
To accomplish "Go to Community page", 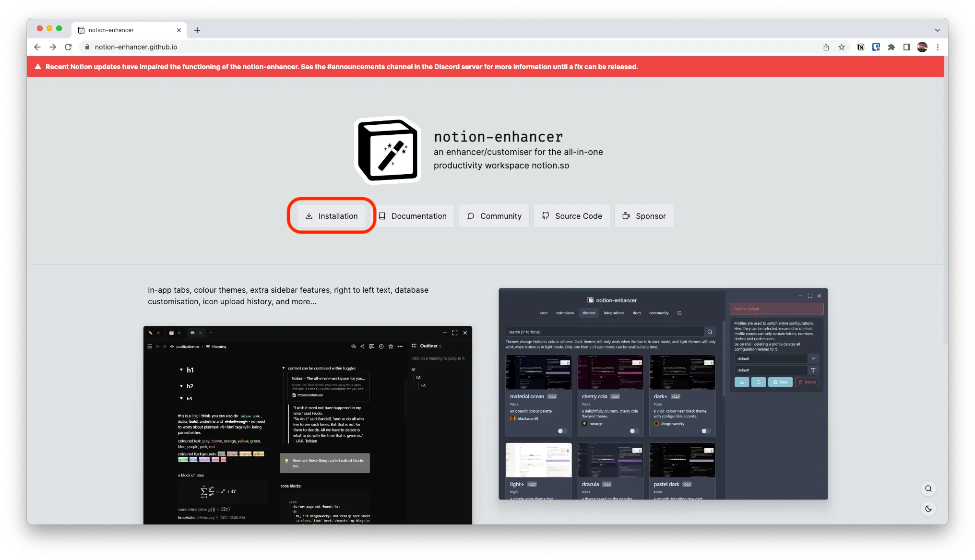I will pyautogui.click(x=494, y=216).
